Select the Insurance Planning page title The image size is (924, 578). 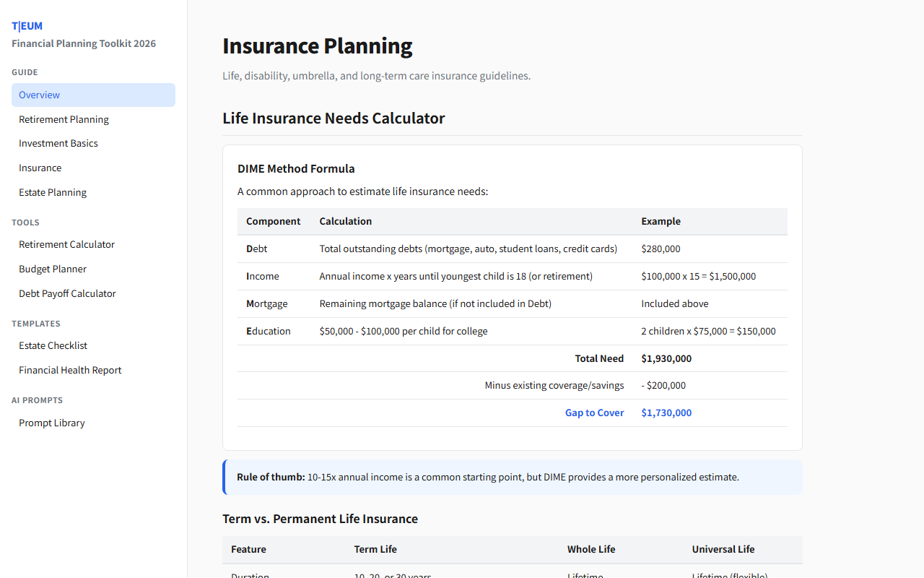[318, 46]
